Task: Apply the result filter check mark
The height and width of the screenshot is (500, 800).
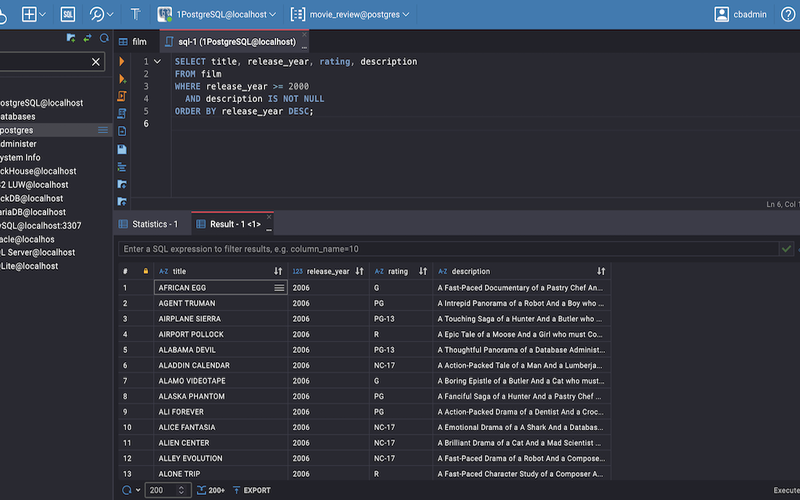Action: 786,249
